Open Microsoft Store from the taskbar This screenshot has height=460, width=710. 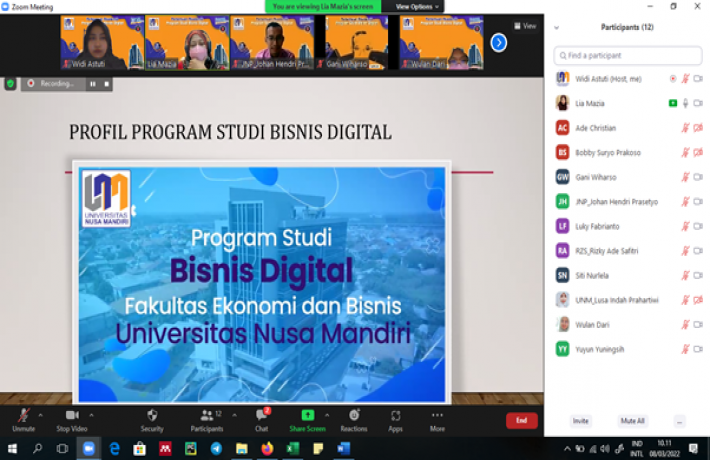click(139, 449)
